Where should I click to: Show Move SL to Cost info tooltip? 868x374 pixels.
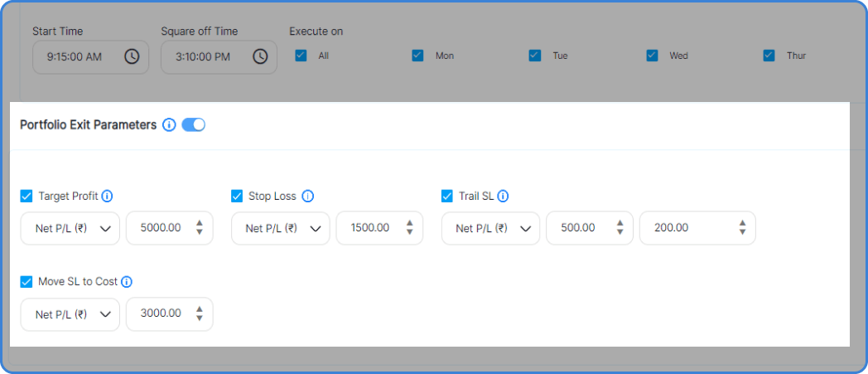click(126, 282)
